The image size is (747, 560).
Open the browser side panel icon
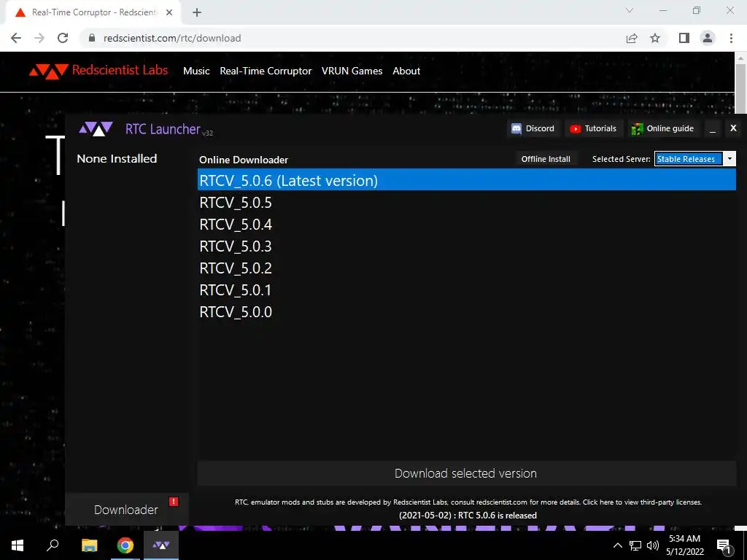tap(684, 38)
